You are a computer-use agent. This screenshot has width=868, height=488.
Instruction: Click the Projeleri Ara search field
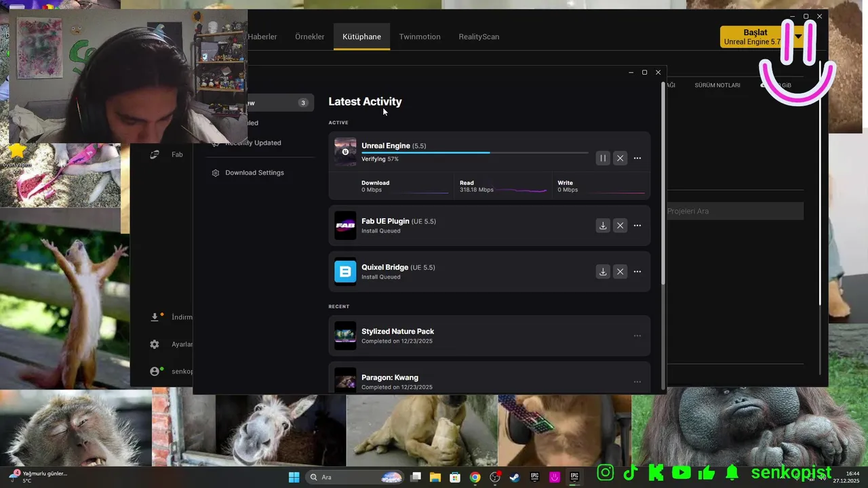735,211
